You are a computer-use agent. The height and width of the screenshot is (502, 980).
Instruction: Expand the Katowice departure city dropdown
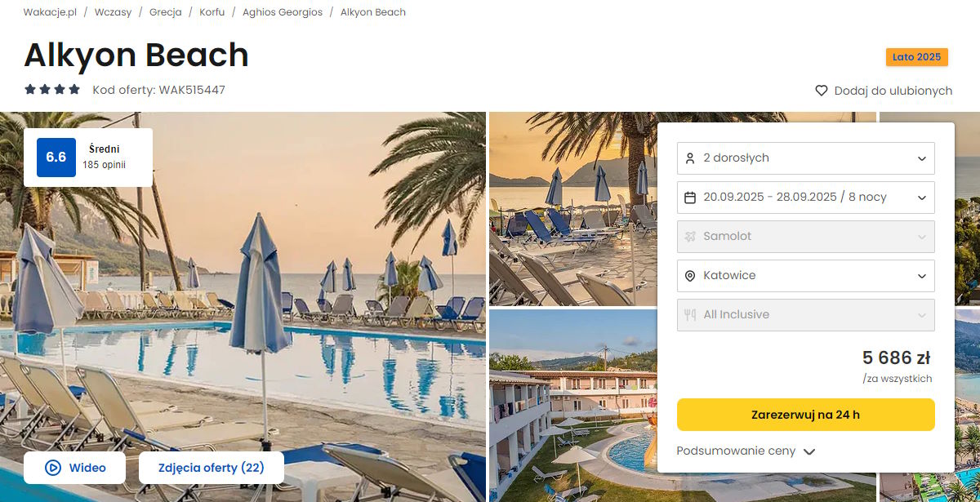806,276
